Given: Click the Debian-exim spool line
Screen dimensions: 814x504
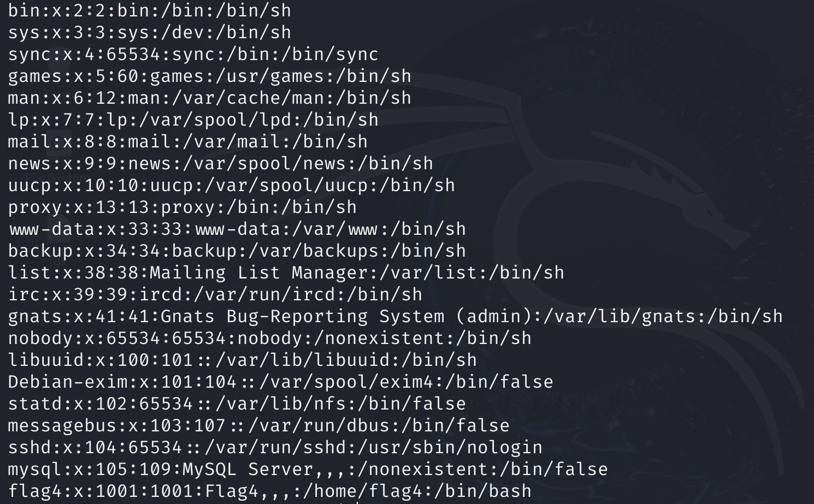Looking at the screenshot, I should click(281, 382).
